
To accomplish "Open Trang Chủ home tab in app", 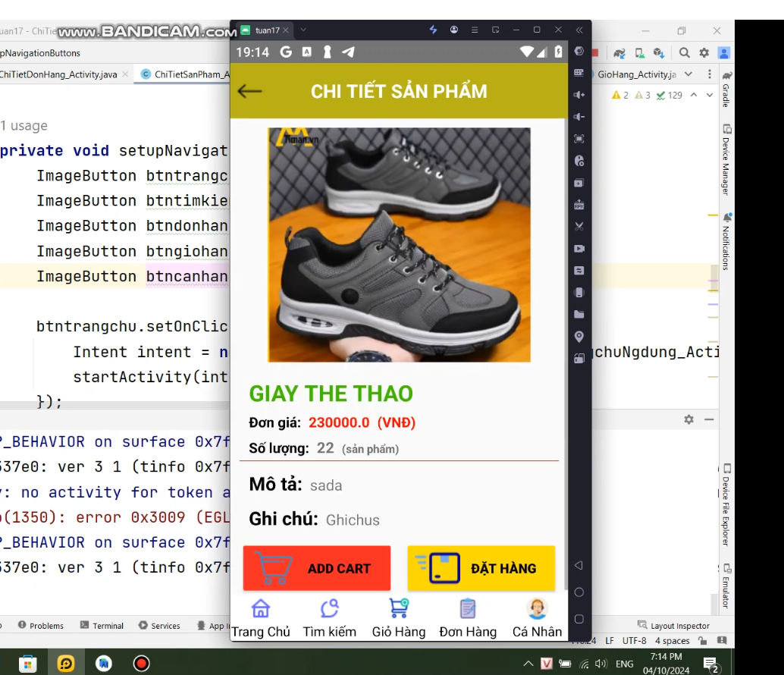I will [261, 619].
